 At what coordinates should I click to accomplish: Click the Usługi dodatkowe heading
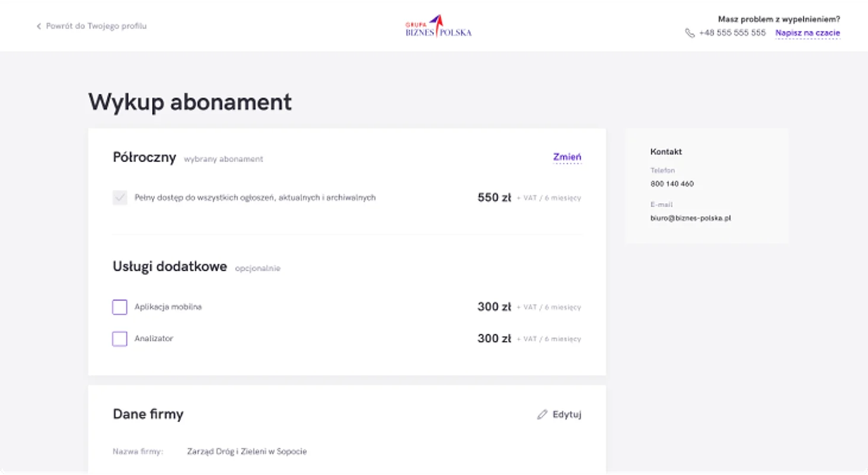click(x=170, y=267)
